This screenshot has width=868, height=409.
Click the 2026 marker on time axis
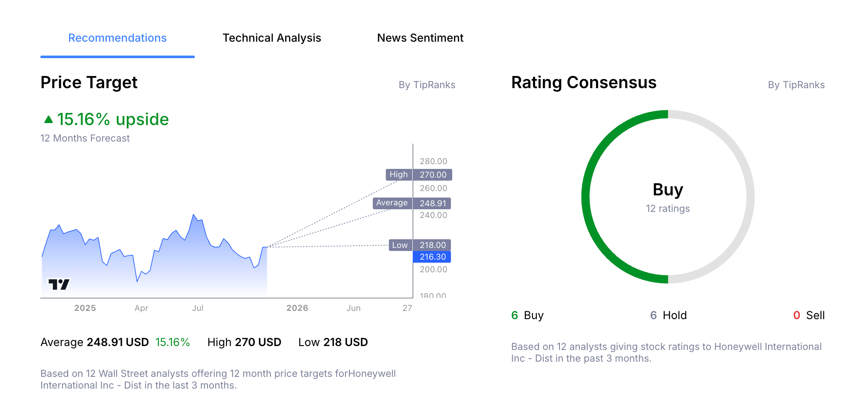tap(297, 308)
